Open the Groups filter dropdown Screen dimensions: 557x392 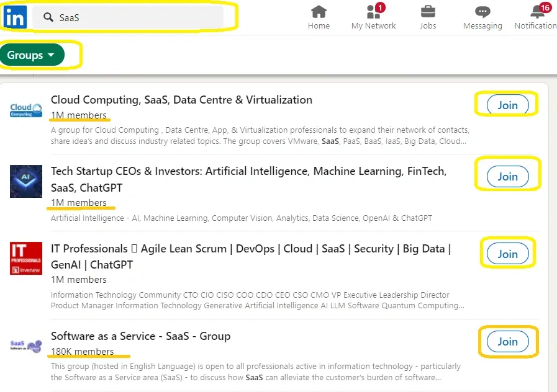point(34,55)
